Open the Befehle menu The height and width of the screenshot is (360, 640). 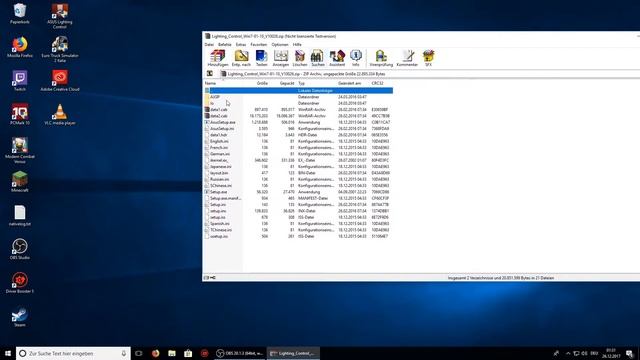[x=224, y=44]
